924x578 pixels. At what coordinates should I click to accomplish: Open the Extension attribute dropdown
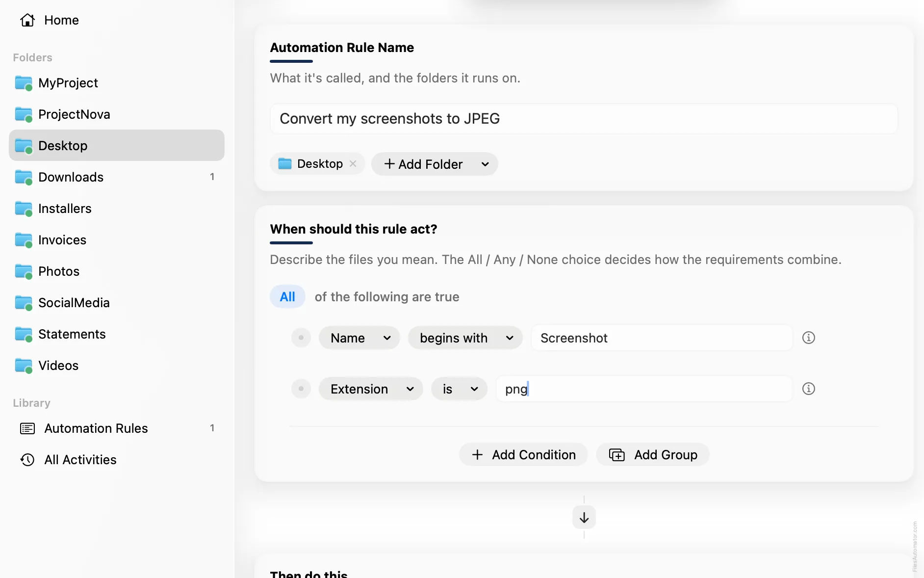(371, 389)
